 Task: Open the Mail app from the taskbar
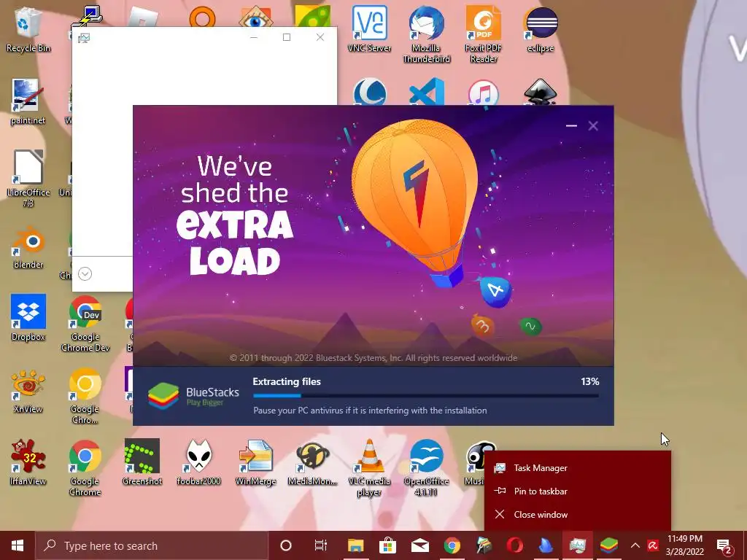419,545
